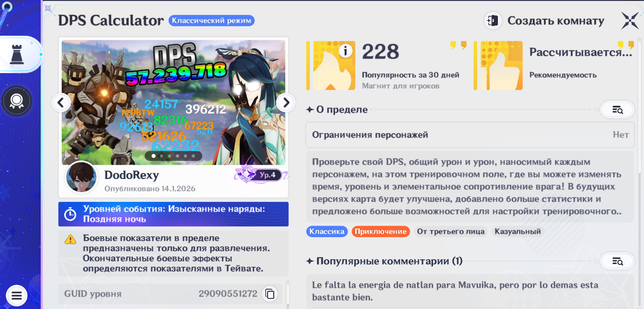Click the DPS preview thumbnail image
Image resolution: width=644 pixels, height=309 pixels.
click(173, 102)
